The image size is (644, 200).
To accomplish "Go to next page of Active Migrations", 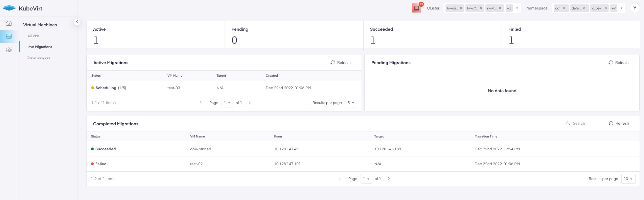I will (x=250, y=102).
